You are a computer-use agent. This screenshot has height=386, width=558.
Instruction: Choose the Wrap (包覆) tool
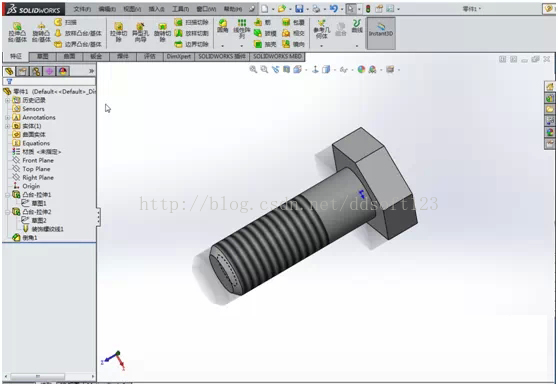(x=293, y=22)
